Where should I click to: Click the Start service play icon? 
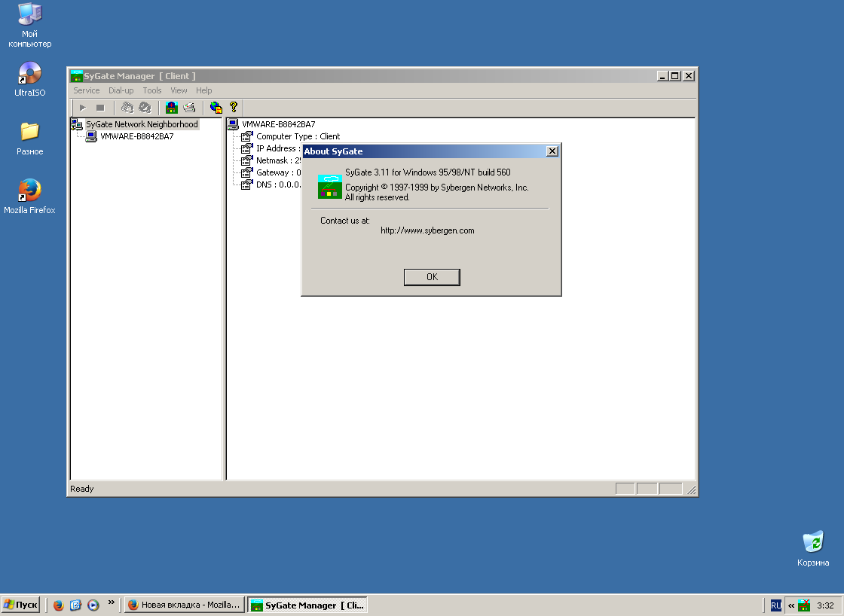pos(83,108)
